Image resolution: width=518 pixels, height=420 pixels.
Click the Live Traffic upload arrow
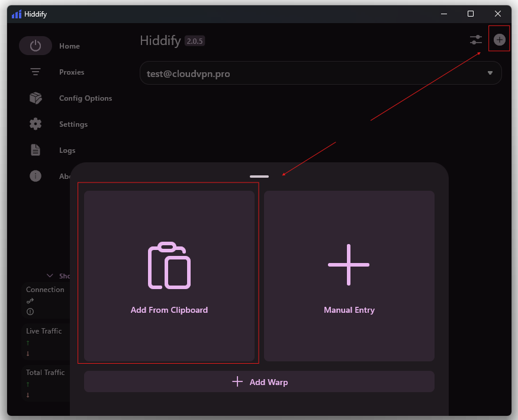point(28,343)
